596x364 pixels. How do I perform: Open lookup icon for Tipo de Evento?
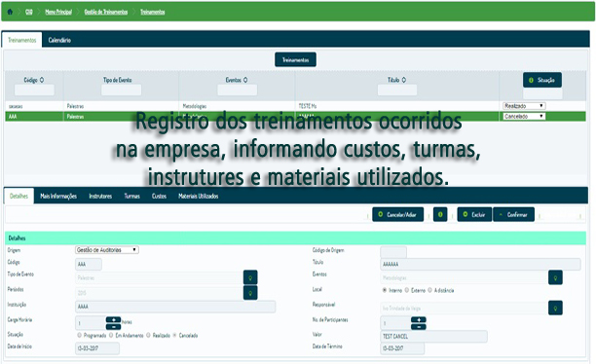pyautogui.click(x=250, y=277)
